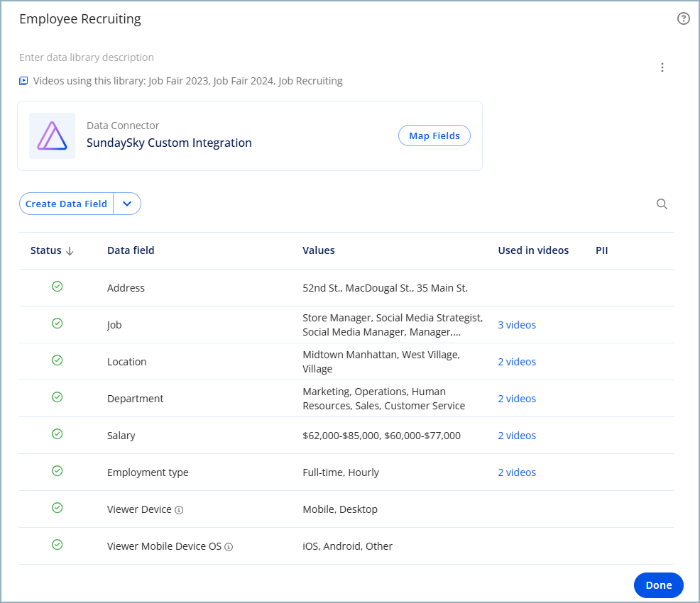Viewport: 700px width, 603px height.
Task: Click info icon beside Viewer Mobile Device OS
Action: pos(229,547)
